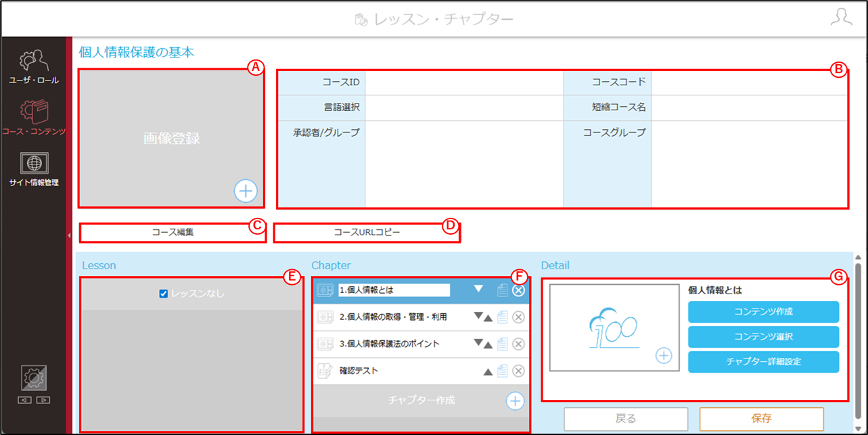Delete chapter 1.個人情報とは
The height and width of the screenshot is (435, 868).
518,290
